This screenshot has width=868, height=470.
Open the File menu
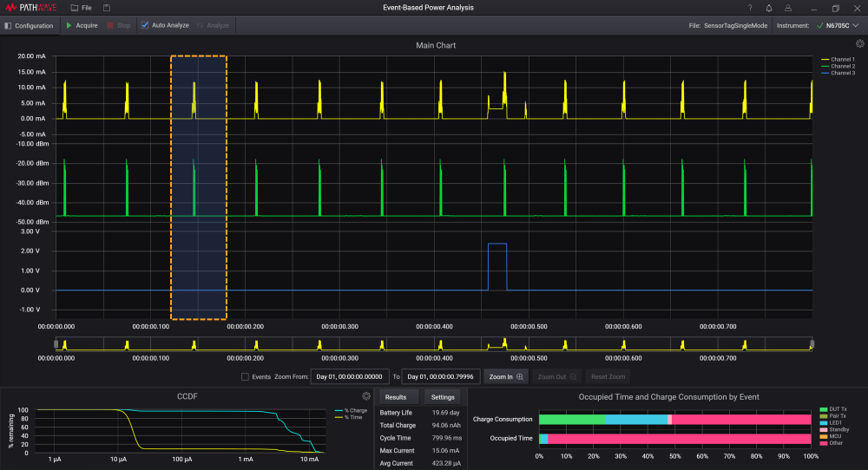pyautogui.click(x=81, y=8)
